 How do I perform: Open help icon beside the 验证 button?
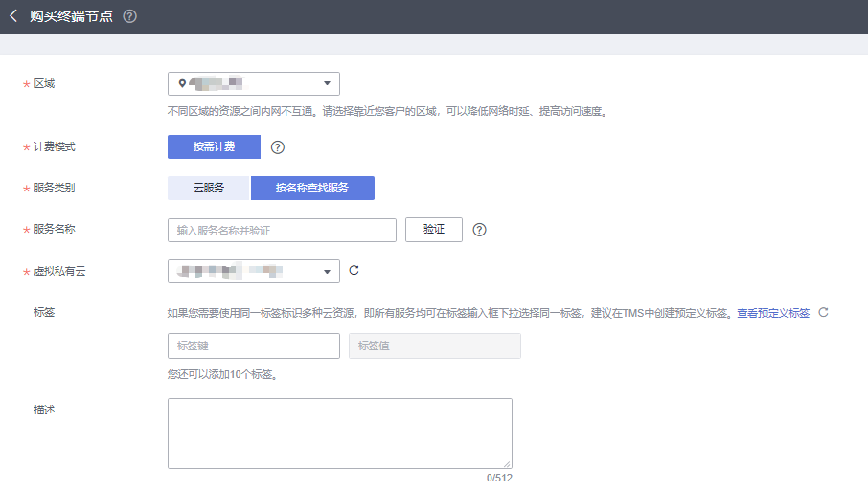(x=479, y=230)
